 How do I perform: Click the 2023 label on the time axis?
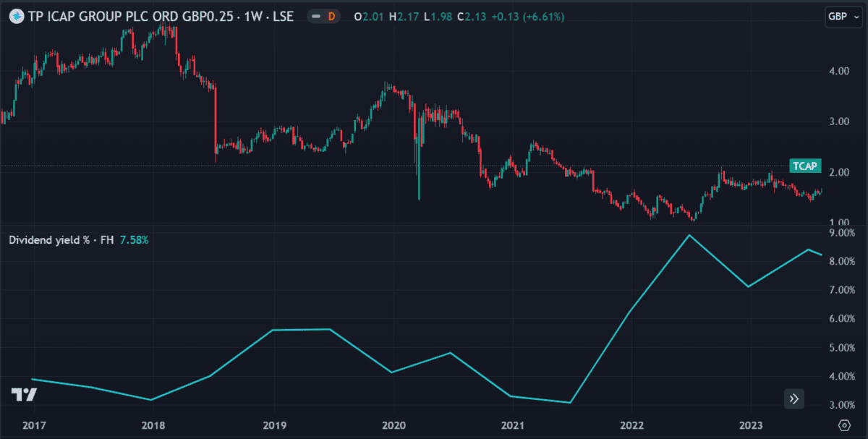click(x=751, y=425)
